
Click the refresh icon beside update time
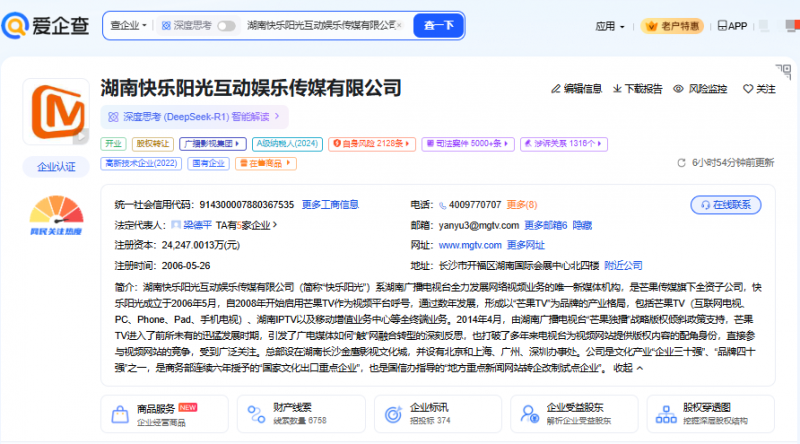(683, 162)
